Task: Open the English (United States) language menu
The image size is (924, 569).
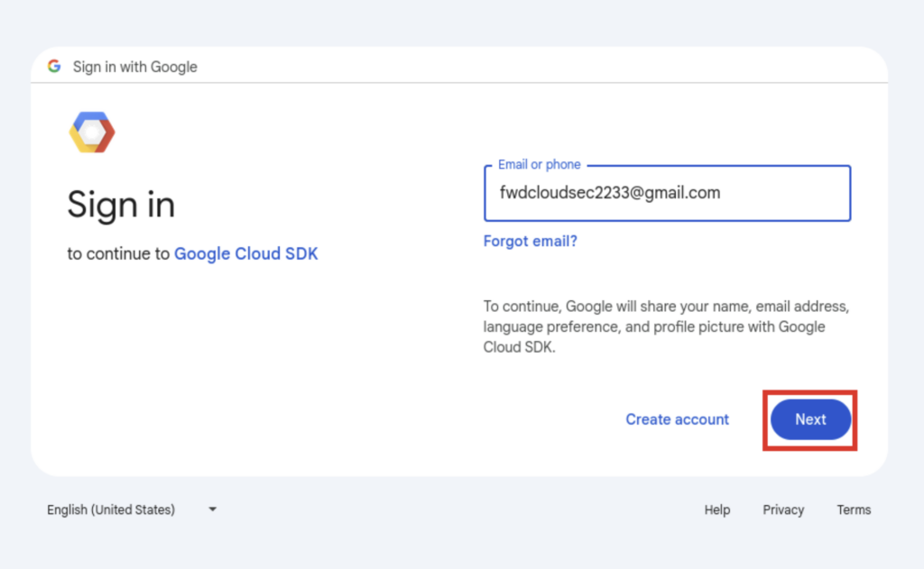Action: (111, 509)
